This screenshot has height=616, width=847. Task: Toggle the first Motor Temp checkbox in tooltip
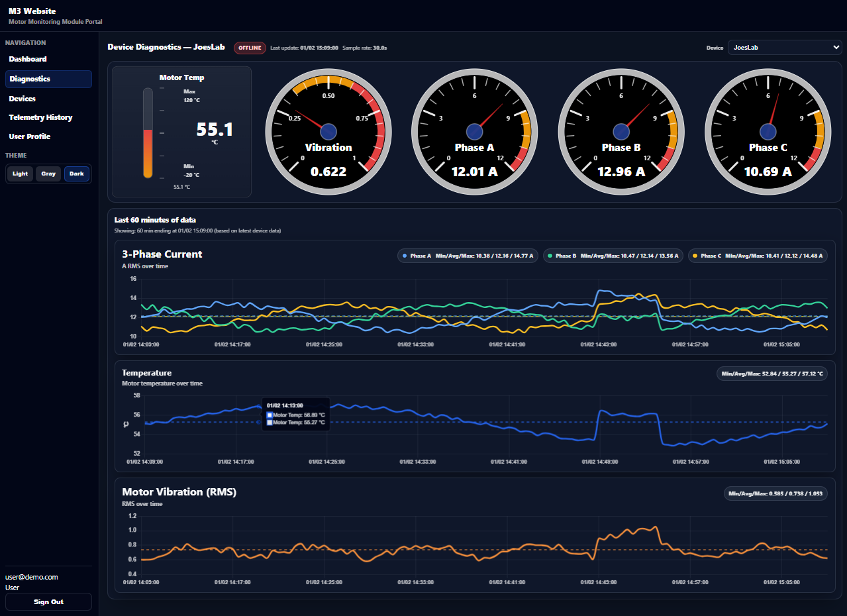[x=270, y=415]
